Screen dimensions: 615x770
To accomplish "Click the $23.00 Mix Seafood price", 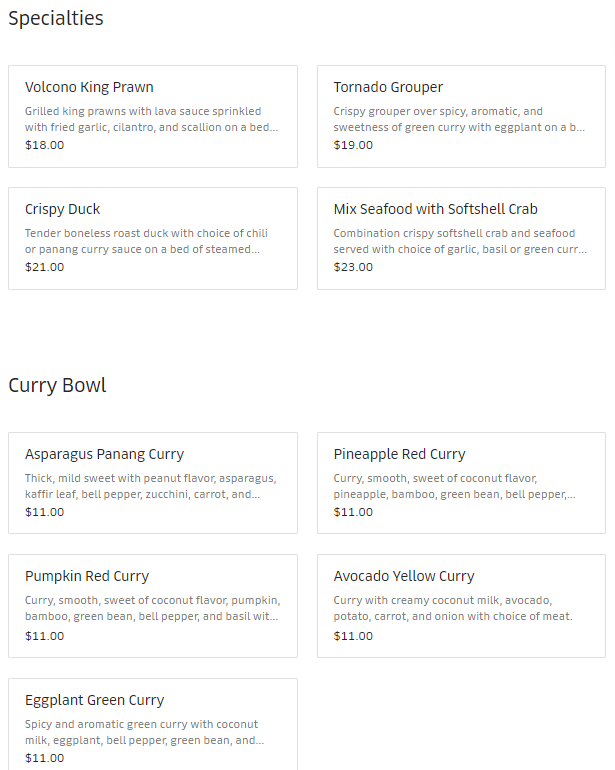I will tap(353, 267).
